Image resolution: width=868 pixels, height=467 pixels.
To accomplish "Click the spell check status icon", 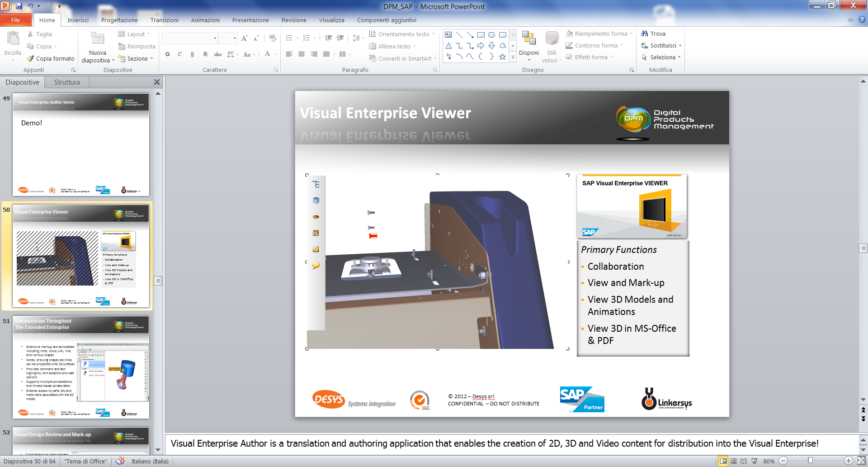I will pyautogui.click(x=120, y=461).
